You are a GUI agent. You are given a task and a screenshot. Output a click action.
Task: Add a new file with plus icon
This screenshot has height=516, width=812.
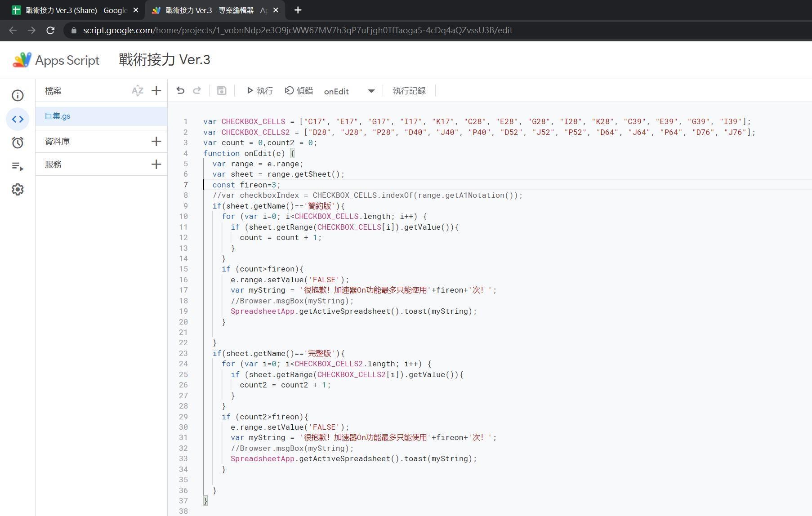(156, 91)
